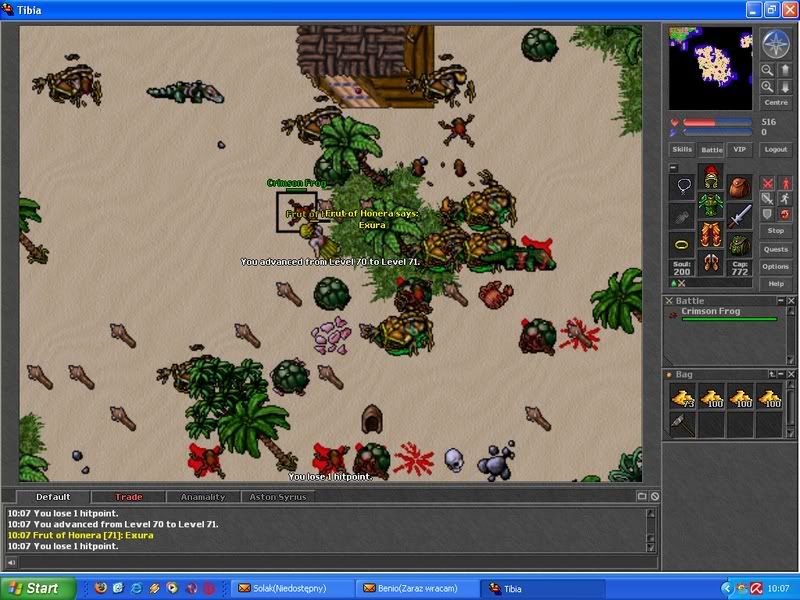Select the brown backpack slot

coord(739,187)
